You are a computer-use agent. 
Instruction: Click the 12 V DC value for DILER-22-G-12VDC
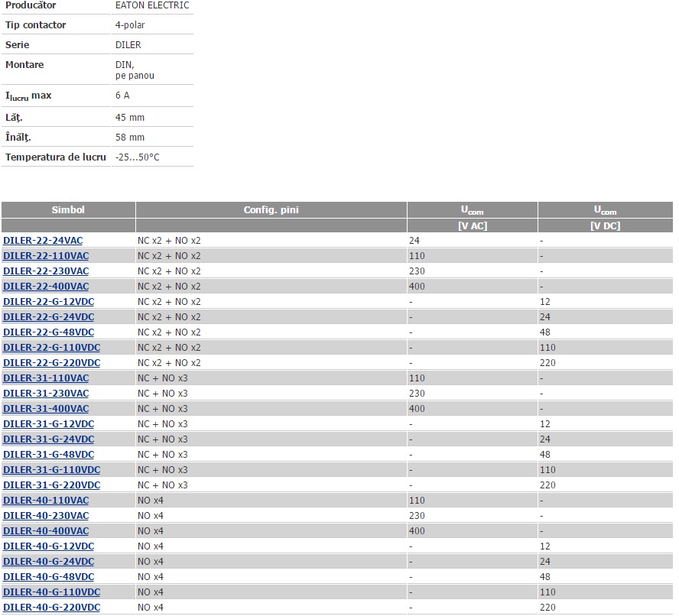pos(545,302)
